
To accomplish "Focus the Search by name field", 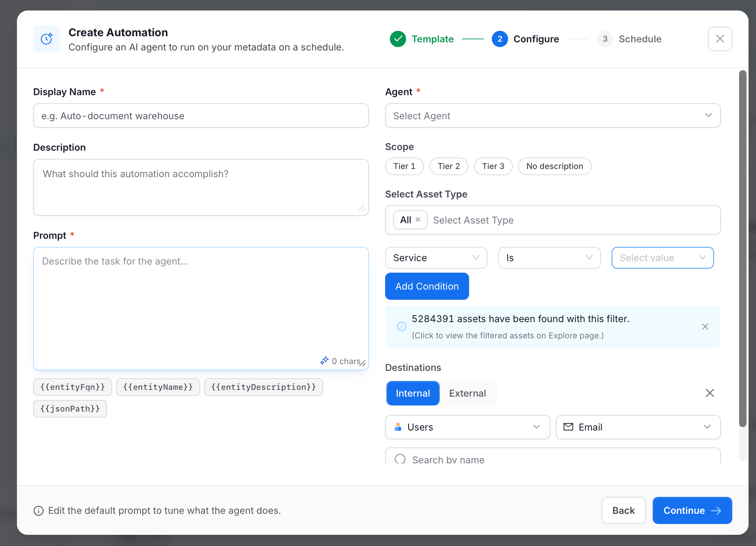I will tap(553, 456).
